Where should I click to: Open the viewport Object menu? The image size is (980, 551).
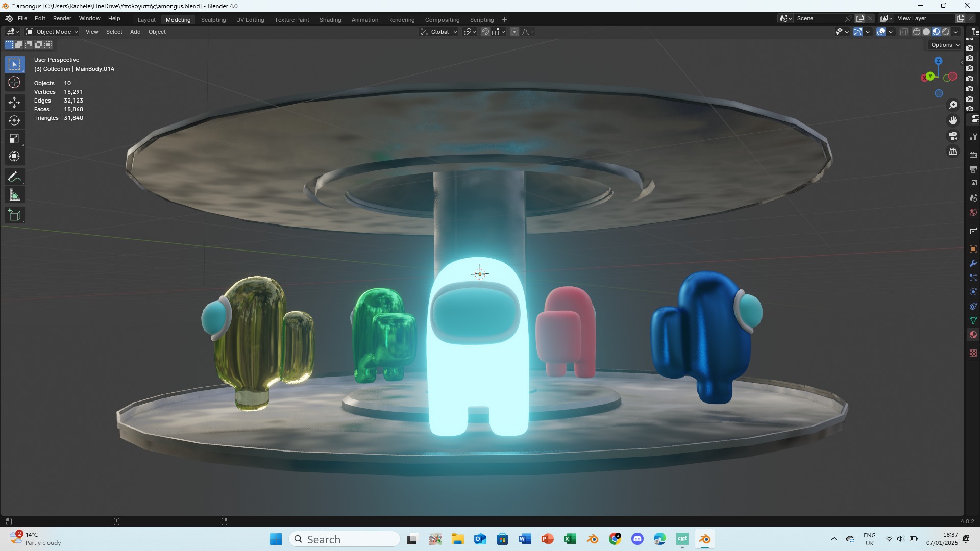(x=157, y=32)
